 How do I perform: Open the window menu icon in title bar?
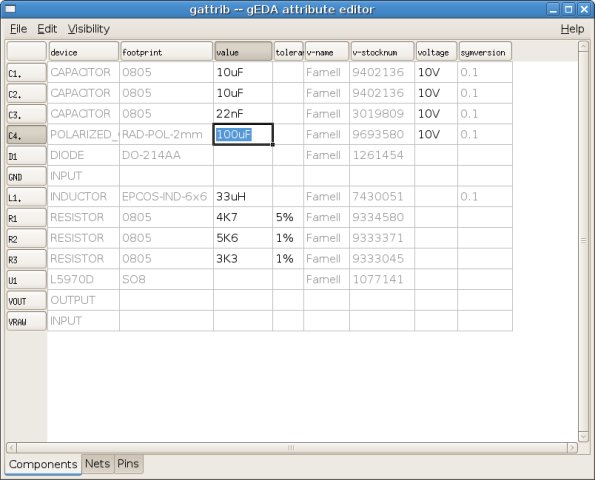11,9
